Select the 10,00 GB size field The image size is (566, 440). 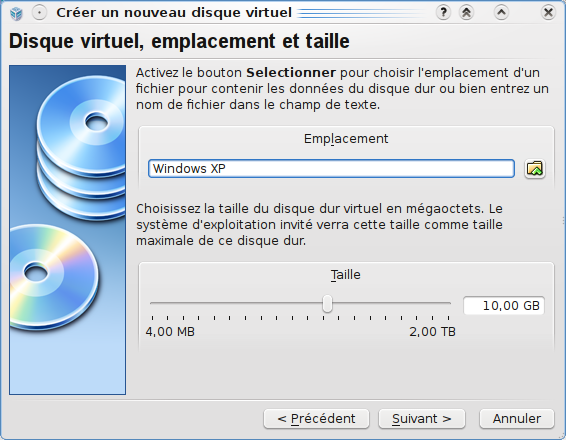click(504, 306)
